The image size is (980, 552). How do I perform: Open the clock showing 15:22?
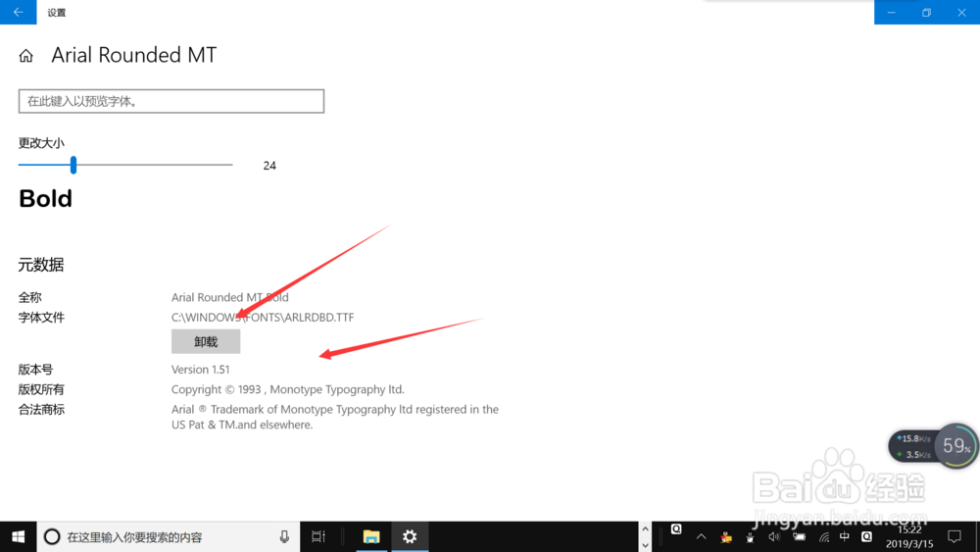(x=909, y=537)
